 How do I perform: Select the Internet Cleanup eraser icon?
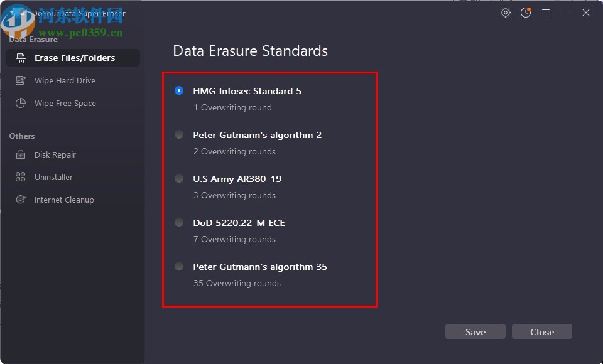pyautogui.click(x=21, y=200)
